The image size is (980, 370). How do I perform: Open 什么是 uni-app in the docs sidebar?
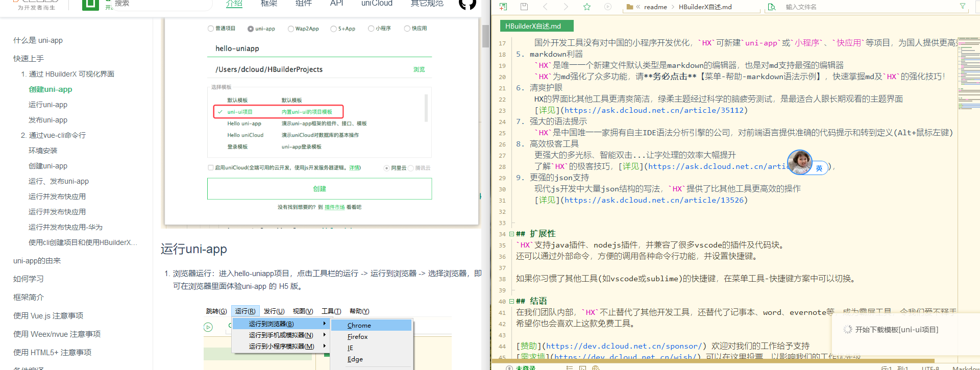(38, 40)
